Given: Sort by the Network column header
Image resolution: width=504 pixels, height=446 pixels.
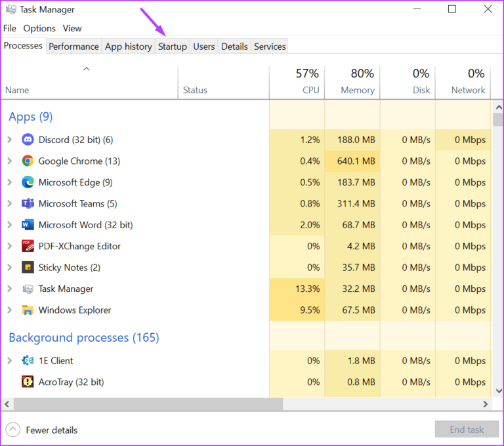Looking at the screenshot, I should point(463,83).
